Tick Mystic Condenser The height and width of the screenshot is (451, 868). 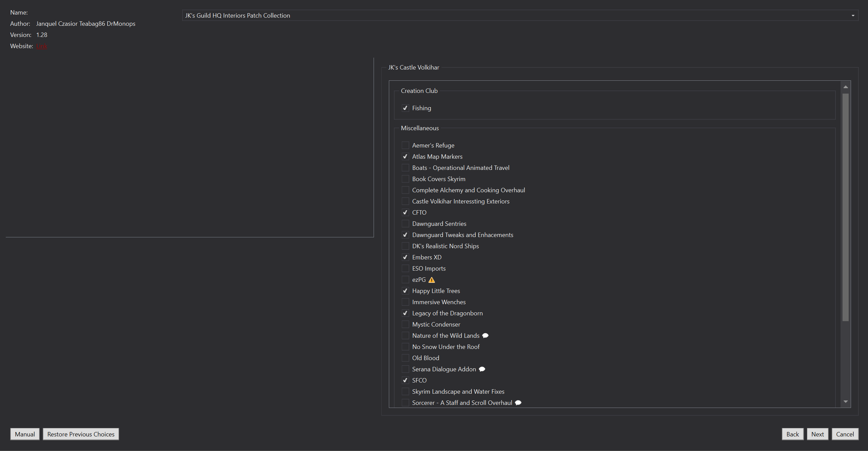point(405,325)
